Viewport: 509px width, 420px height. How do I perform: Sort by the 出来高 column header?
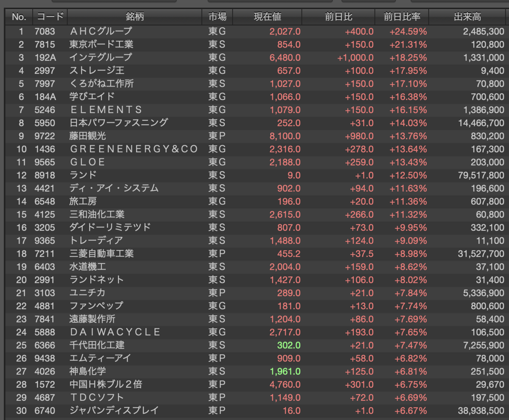point(468,17)
